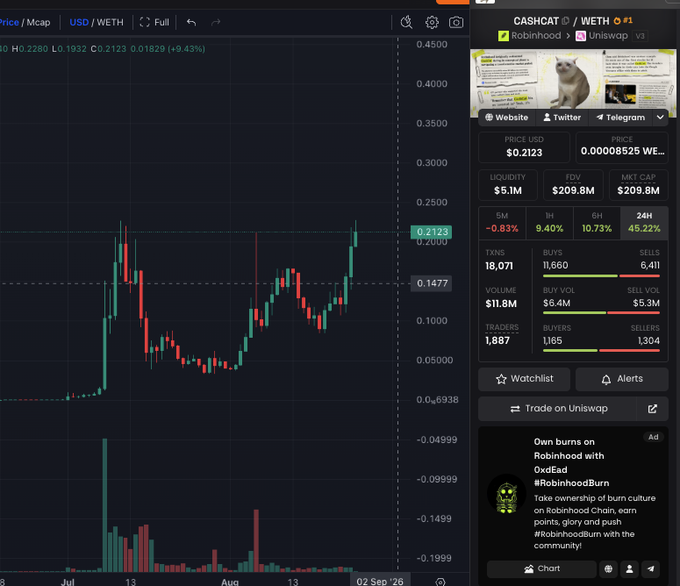The image size is (680, 586).
Task: Click the LIQUIDITY $5.1M box
Action: [x=508, y=185]
